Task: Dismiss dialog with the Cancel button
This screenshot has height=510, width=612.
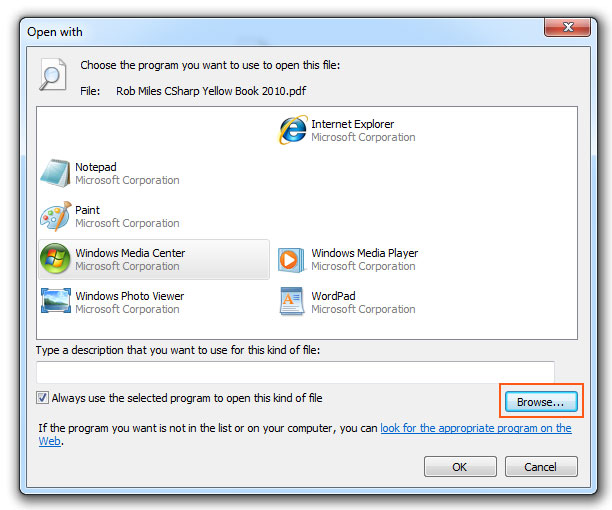Action: (x=541, y=467)
